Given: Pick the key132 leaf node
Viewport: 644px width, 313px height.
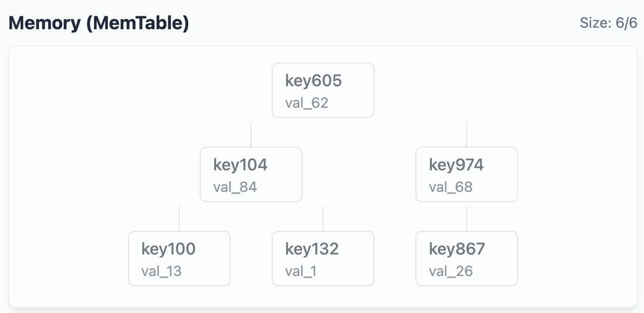Looking at the screenshot, I should tap(323, 259).
